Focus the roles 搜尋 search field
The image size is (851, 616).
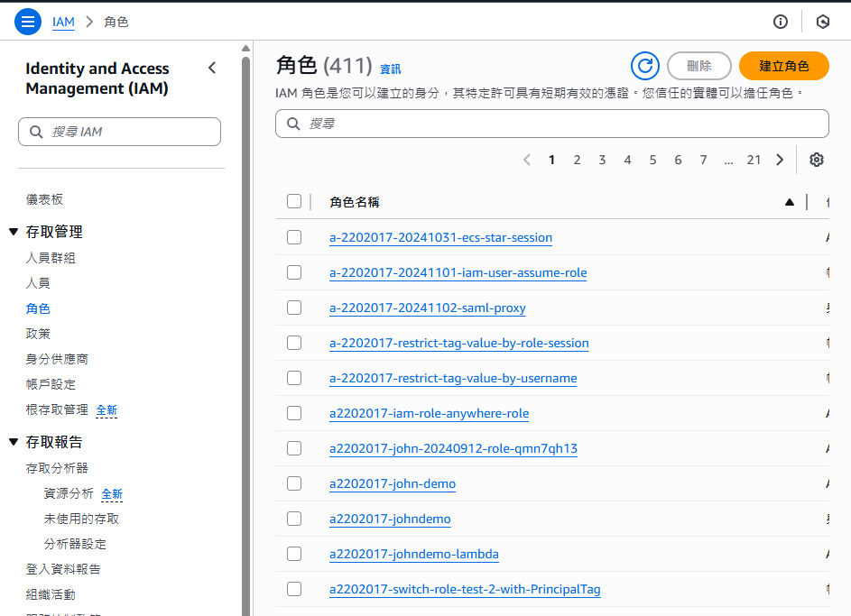tap(552, 124)
